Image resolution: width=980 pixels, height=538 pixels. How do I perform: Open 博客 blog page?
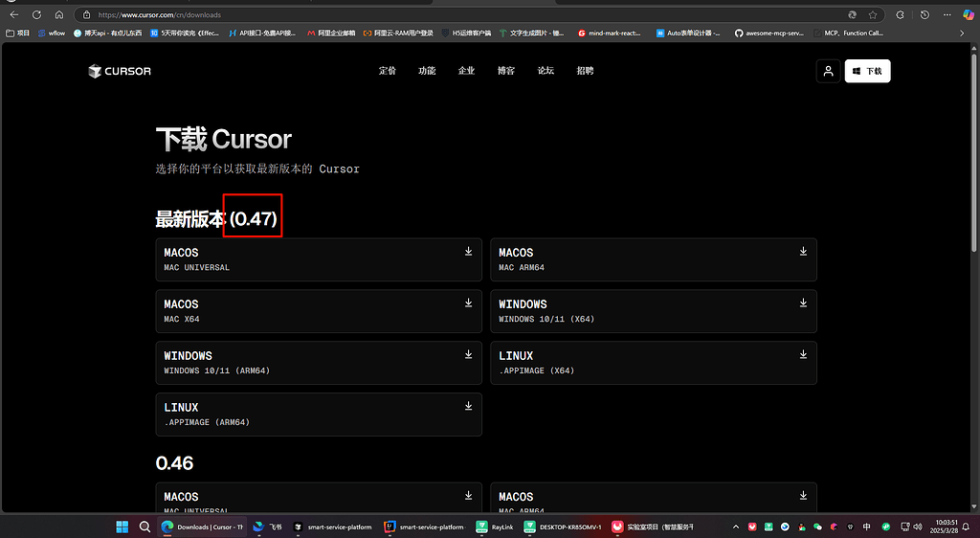tap(506, 71)
